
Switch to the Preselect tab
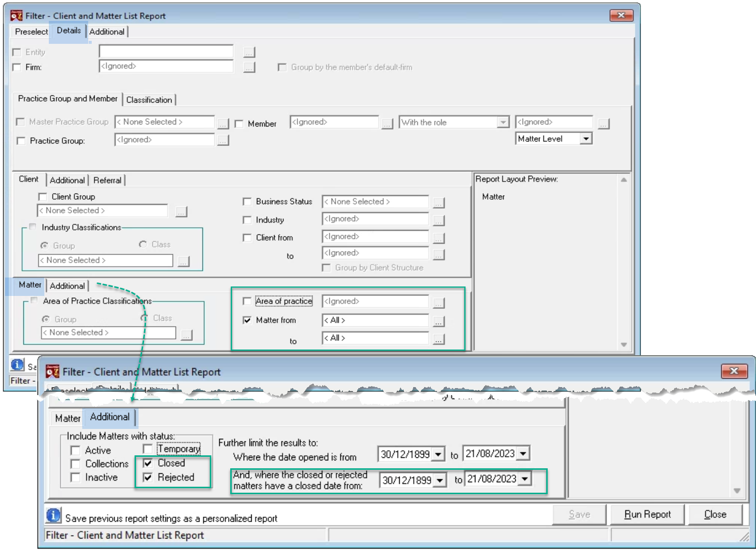pos(31,31)
